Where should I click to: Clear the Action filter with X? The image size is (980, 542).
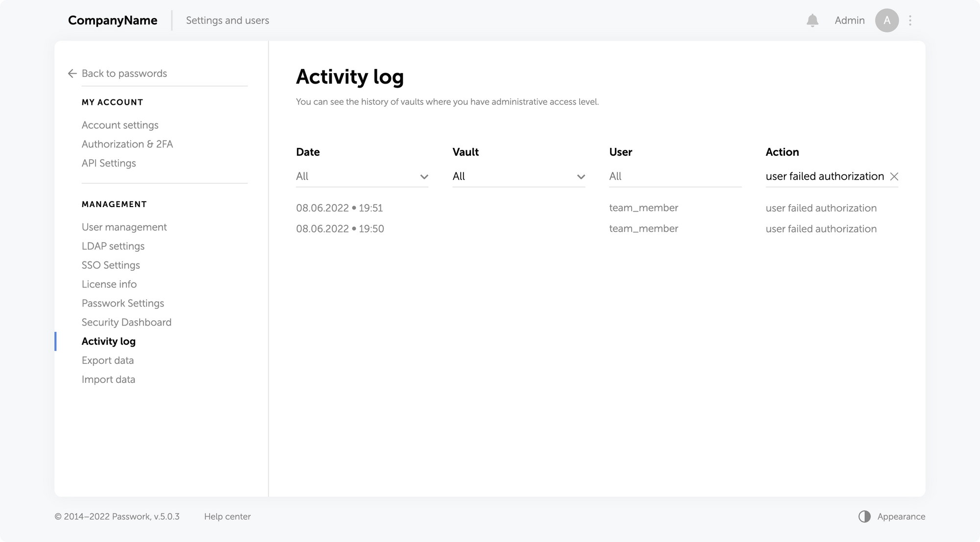point(894,176)
